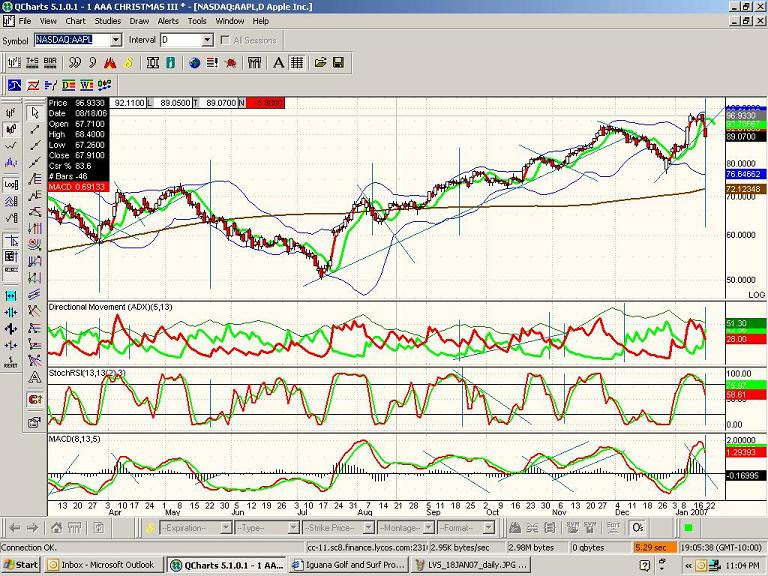Open the Draw menu

coord(139,21)
